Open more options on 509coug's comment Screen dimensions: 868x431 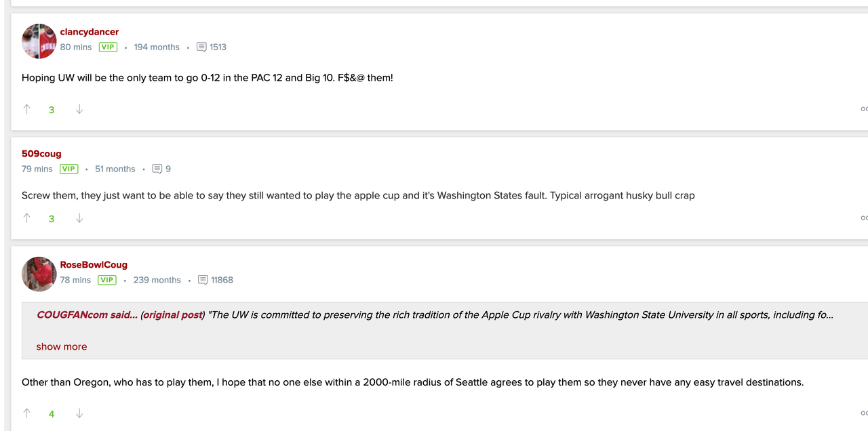pos(864,218)
